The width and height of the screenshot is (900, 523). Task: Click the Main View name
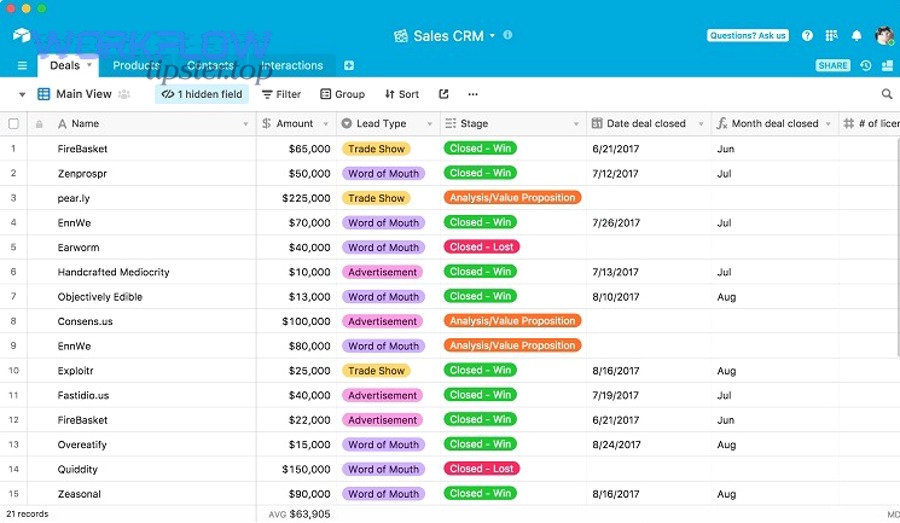(x=84, y=94)
